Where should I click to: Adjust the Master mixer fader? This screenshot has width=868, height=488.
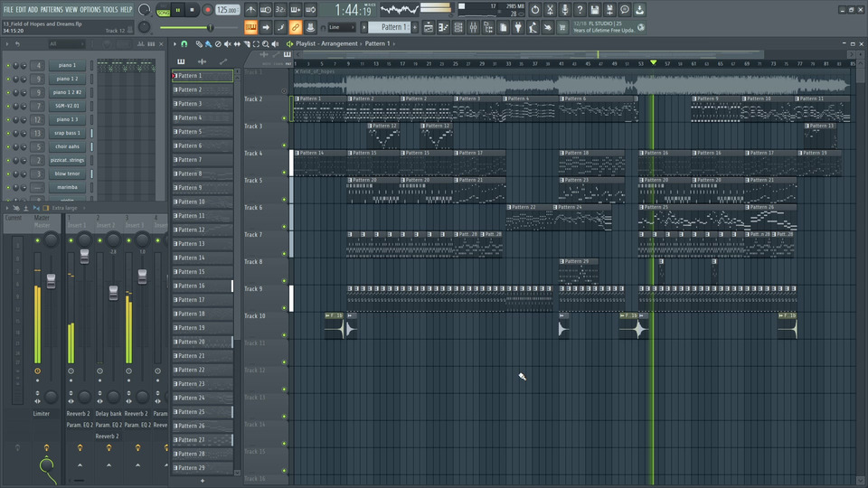coord(51,280)
